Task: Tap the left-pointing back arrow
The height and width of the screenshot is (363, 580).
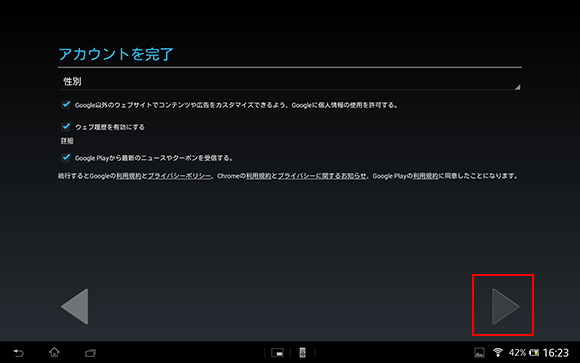Action: 75,306
